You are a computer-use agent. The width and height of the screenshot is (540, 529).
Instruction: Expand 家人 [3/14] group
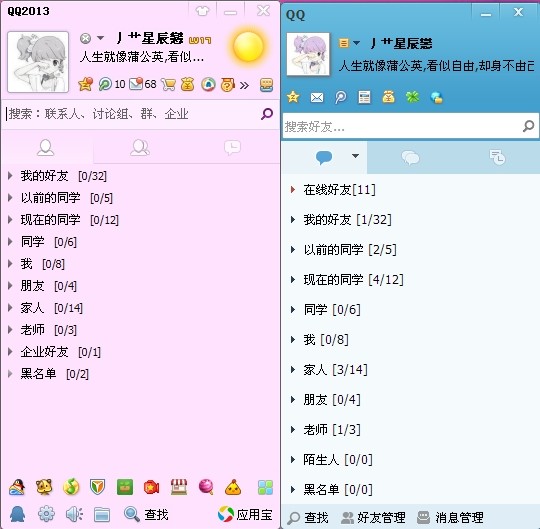(293, 370)
